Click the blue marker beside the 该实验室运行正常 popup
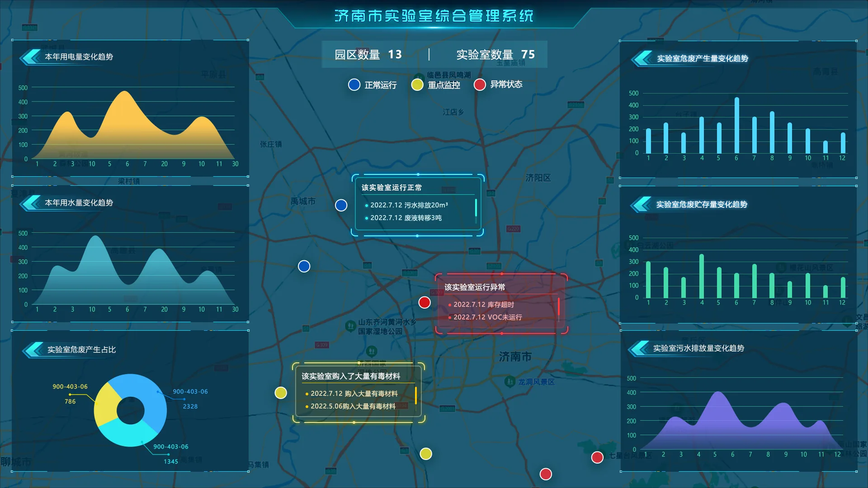The width and height of the screenshot is (868, 488). (x=341, y=206)
